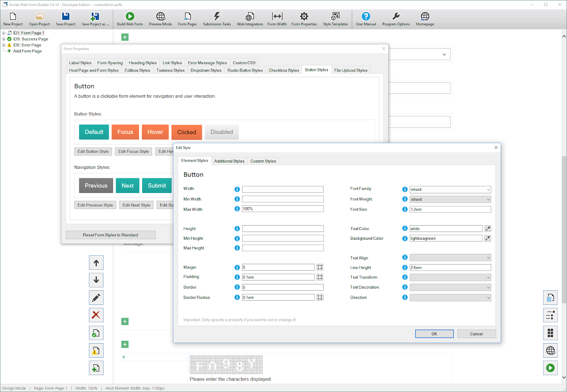
Task: Click the page with warning icon
Action: click(x=96, y=351)
